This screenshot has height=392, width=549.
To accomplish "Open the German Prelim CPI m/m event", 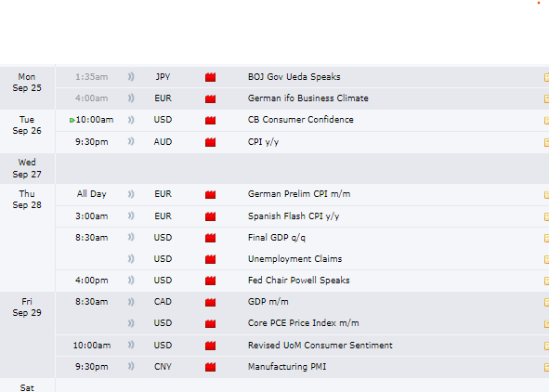I will point(299,194).
